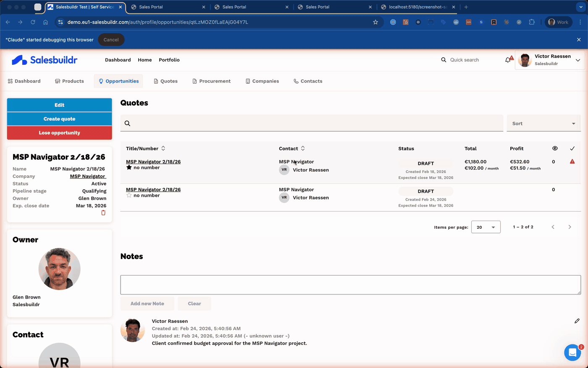
Task: Open the Companies tab
Action: (x=262, y=81)
